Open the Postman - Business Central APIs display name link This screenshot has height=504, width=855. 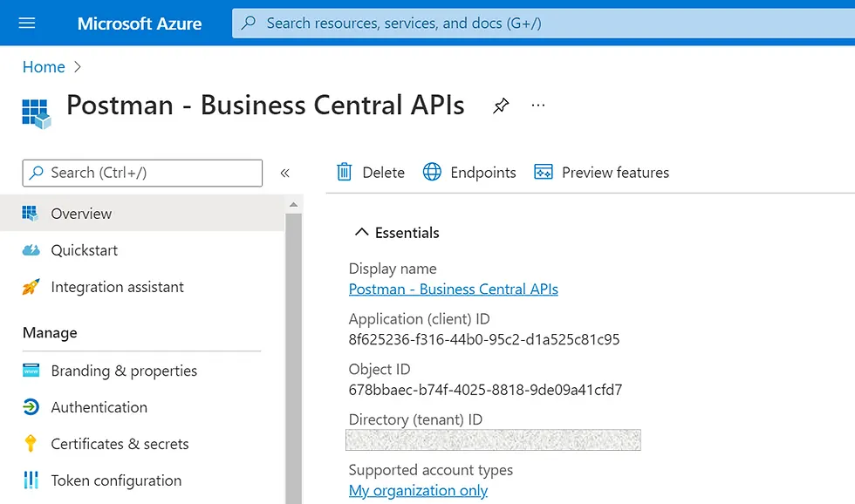pos(453,289)
